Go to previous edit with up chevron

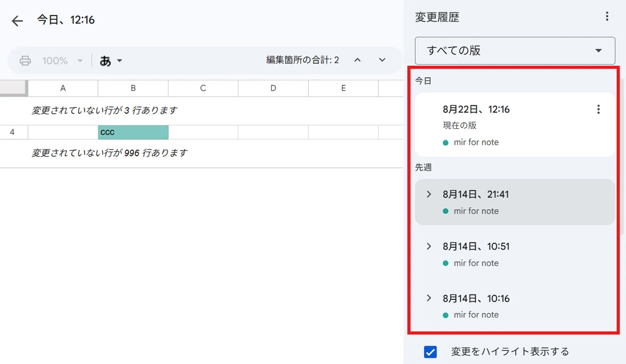click(357, 60)
